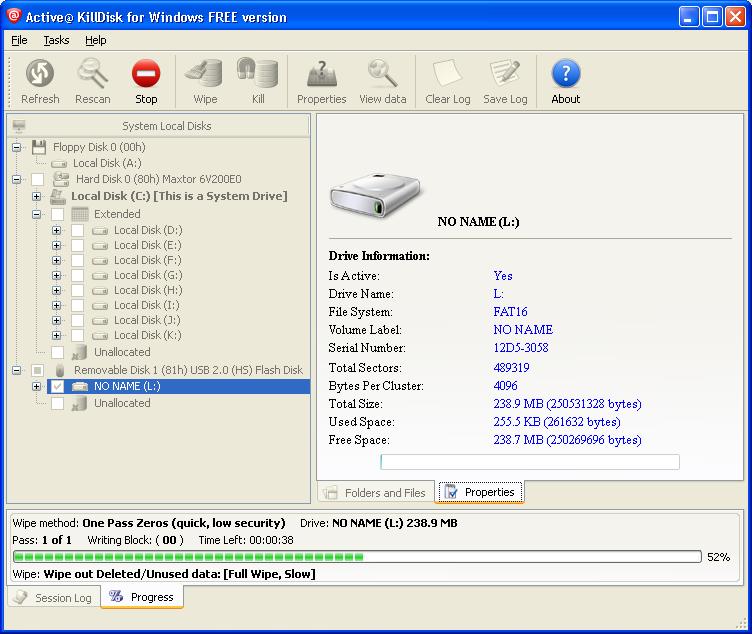Image resolution: width=752 pixels, height=634 pixels.
Task: Click the Kill disk toolbar icon
Action: (258, 73)
